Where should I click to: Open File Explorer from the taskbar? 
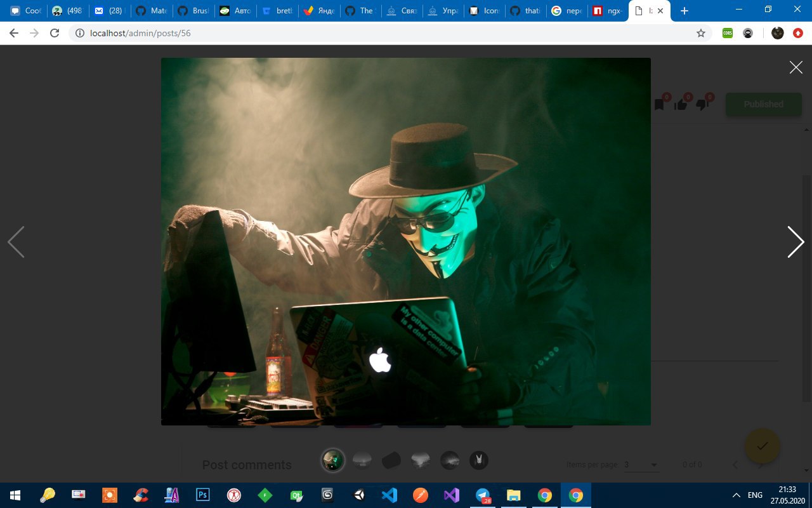[x=514, y=495]
